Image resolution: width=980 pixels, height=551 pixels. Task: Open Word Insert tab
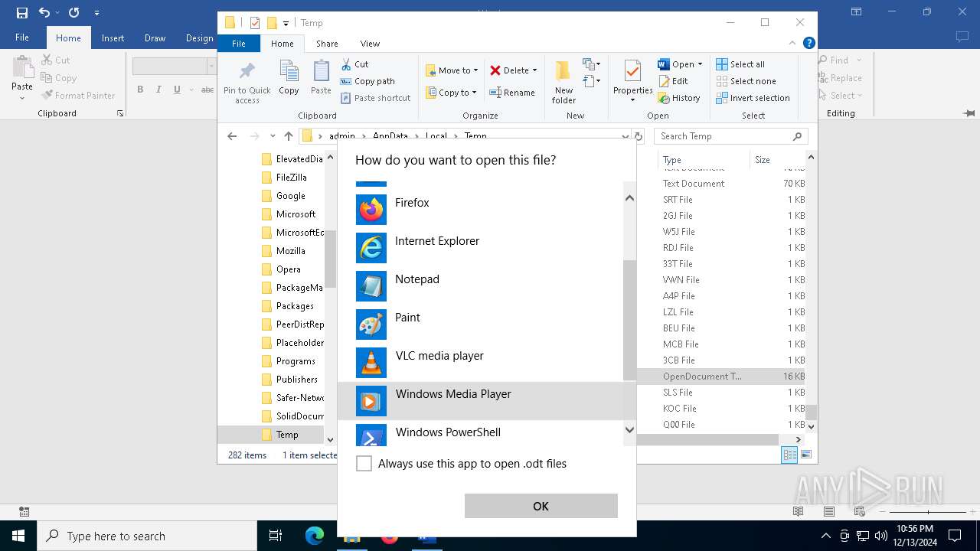113,37
